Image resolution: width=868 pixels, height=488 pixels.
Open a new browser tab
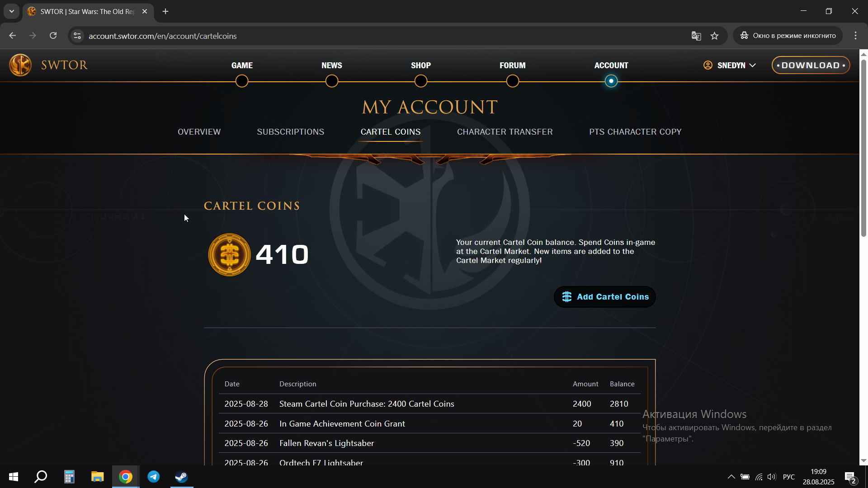point(165,11)
